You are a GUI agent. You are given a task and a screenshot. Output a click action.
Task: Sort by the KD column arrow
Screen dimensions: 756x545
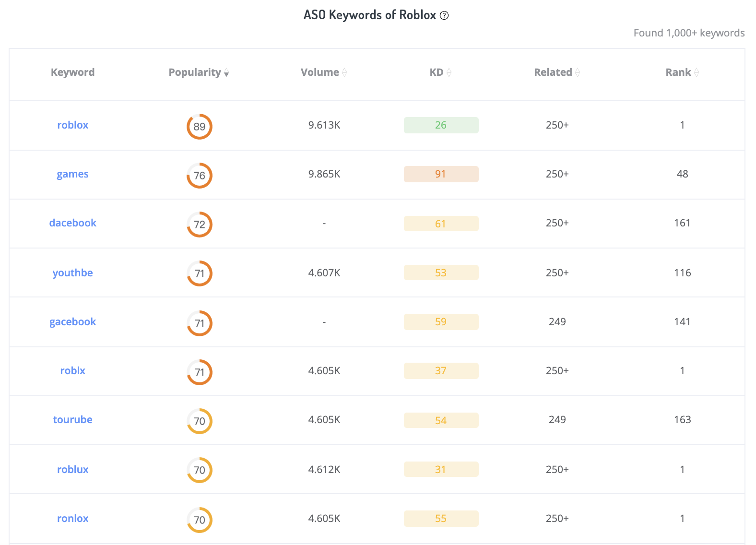coord(449,72)
